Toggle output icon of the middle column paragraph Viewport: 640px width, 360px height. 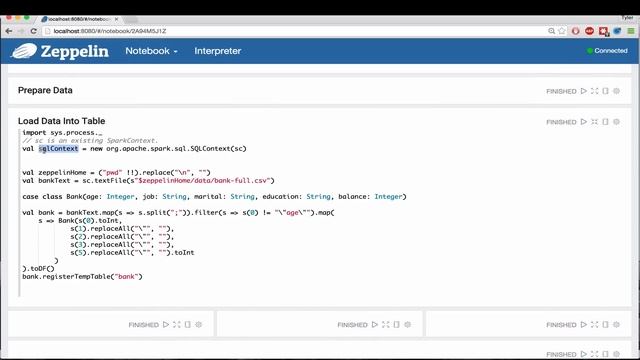397,324
